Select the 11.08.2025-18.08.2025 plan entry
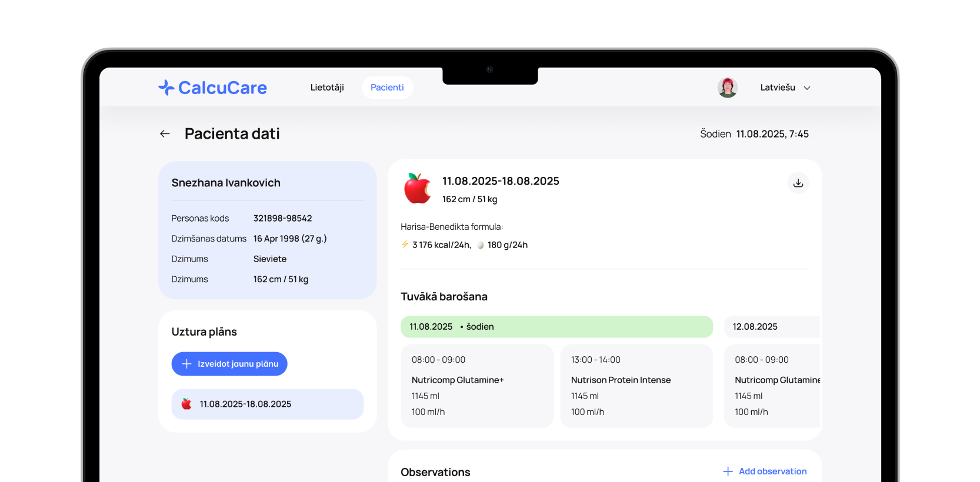 pos(267,404)
